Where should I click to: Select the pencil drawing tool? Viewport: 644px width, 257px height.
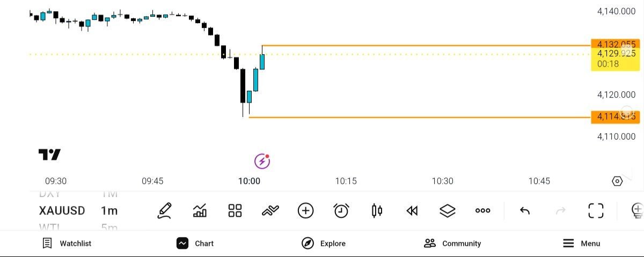[x=164, y=211]
